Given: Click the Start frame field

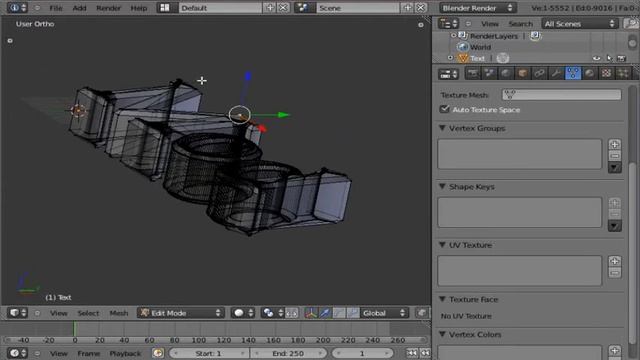Looking at the screenshot, I should pos(209,353).
